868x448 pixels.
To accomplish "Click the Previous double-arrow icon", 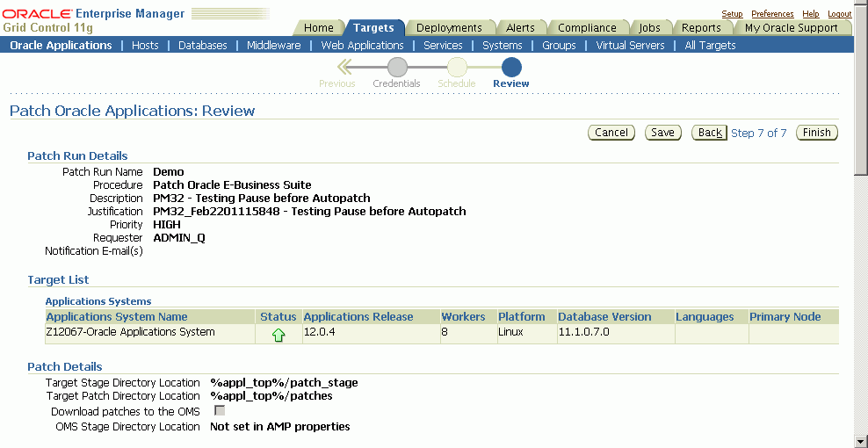I will (x=344, y=68).
